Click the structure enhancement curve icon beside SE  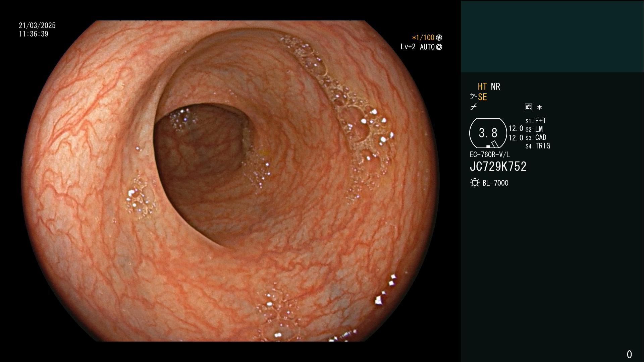473,97
